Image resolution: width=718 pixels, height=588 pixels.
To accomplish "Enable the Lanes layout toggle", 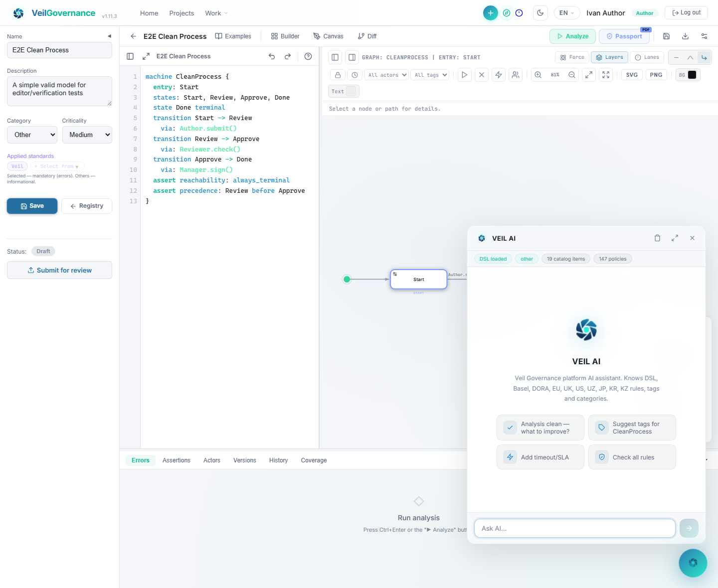I will point(647,57).
